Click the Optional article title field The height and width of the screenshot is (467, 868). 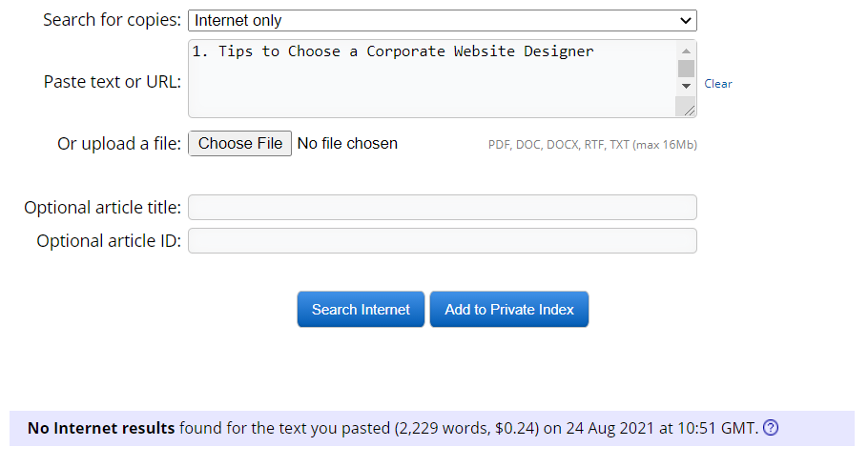pyautogui.click(x=443, y=208)
